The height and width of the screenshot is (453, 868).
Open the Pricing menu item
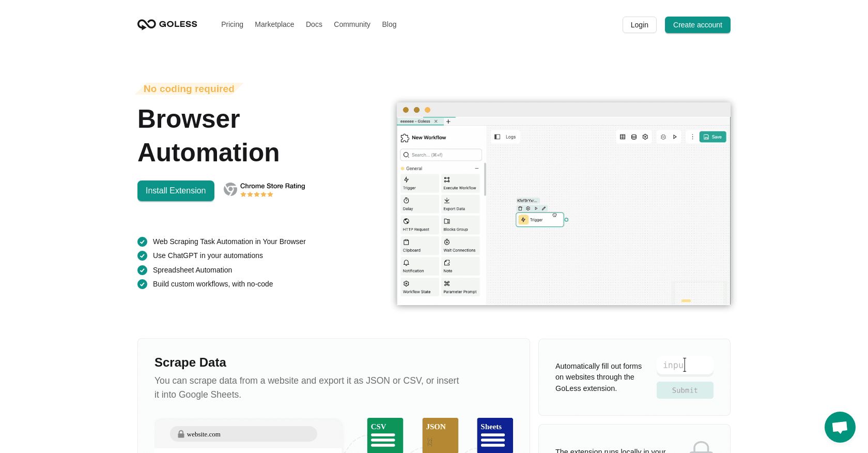232,24
